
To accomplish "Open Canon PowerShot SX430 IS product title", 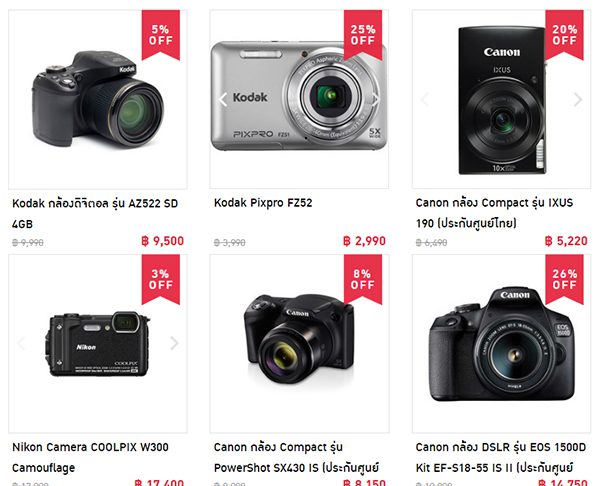I will point(296,457).
